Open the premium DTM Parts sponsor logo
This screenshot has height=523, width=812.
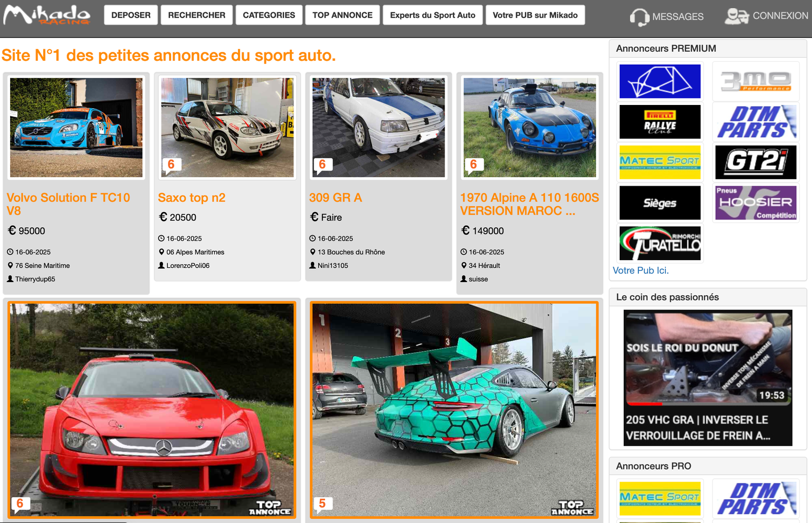coord(756,122)
